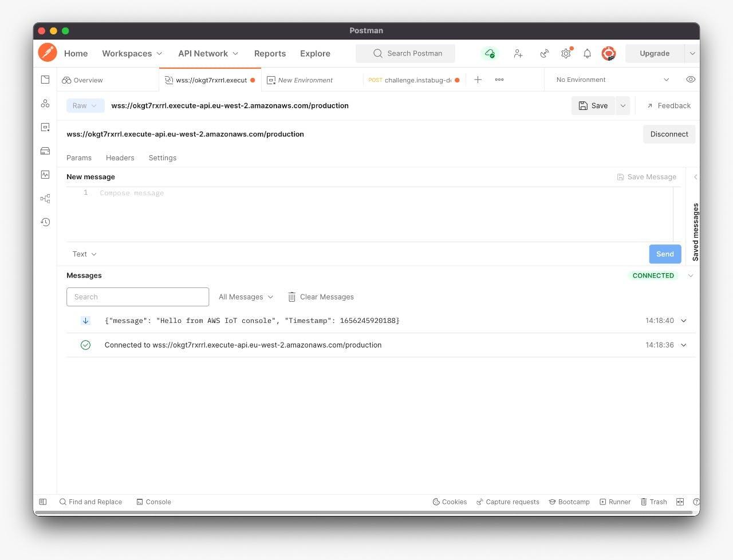The width and height of the screenshot is (733, 560).
Task: Open Trash in status bar
Action: point(653,502)
